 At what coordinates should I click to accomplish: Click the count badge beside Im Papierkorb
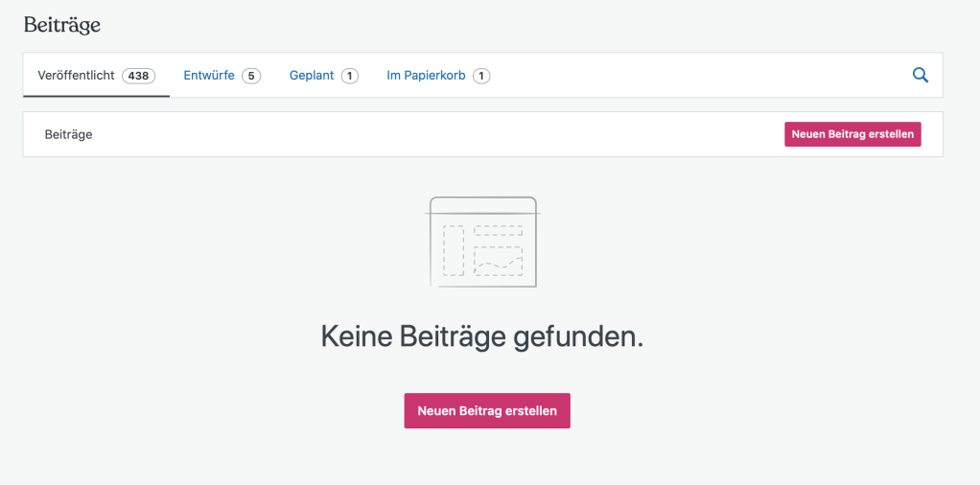coord(481,77)
